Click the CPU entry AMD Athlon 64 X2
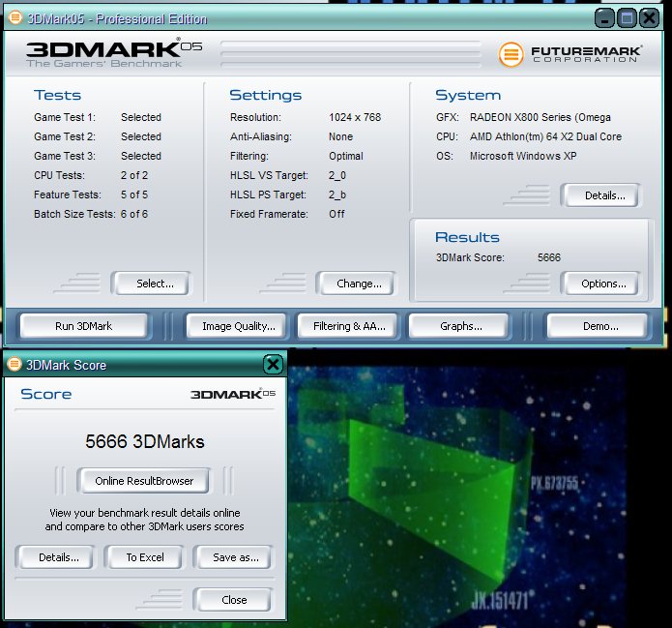 pyautogui.click(x=545, y=136)
